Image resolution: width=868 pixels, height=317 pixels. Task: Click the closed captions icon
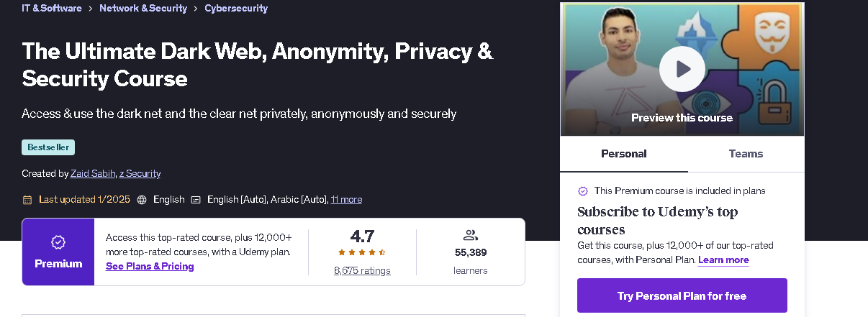pyautogui.click(x=196, y=200)
